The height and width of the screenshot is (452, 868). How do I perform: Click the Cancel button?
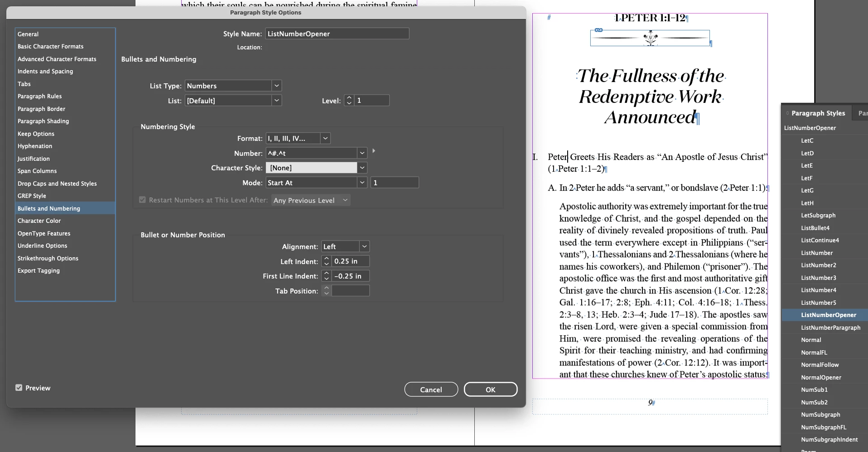click(x=431, y=389)
